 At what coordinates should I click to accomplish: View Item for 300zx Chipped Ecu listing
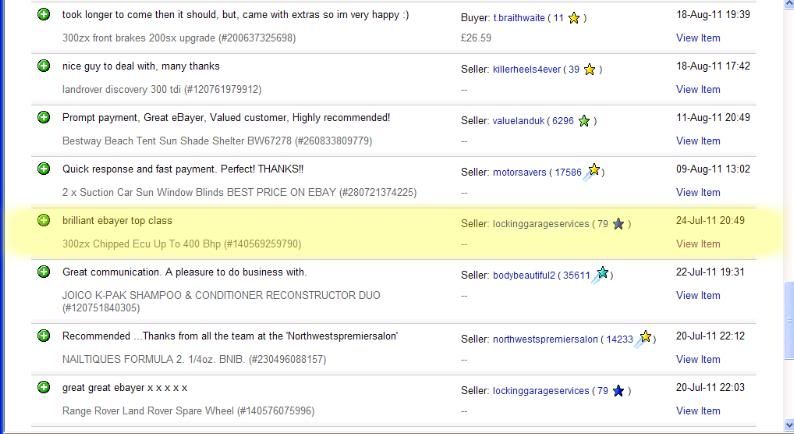click(x=698, y=244)
